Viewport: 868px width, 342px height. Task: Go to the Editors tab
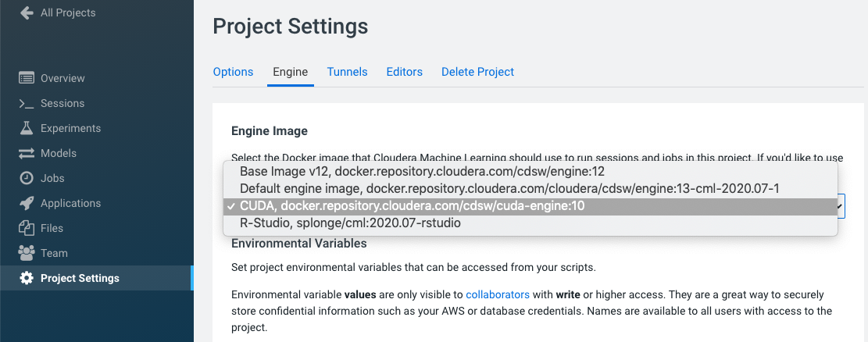[404, 72]
